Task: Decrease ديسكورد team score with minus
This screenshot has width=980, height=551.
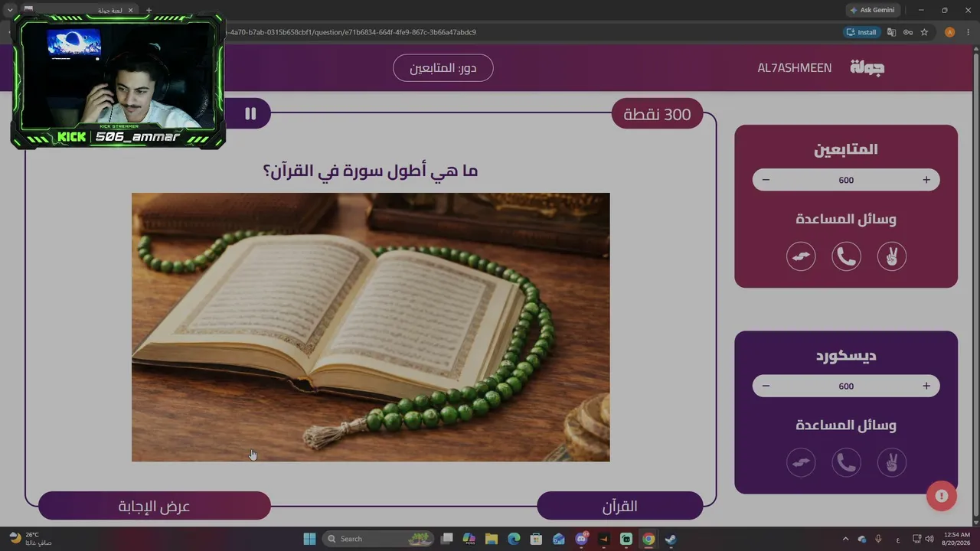Action: (766, 386)
